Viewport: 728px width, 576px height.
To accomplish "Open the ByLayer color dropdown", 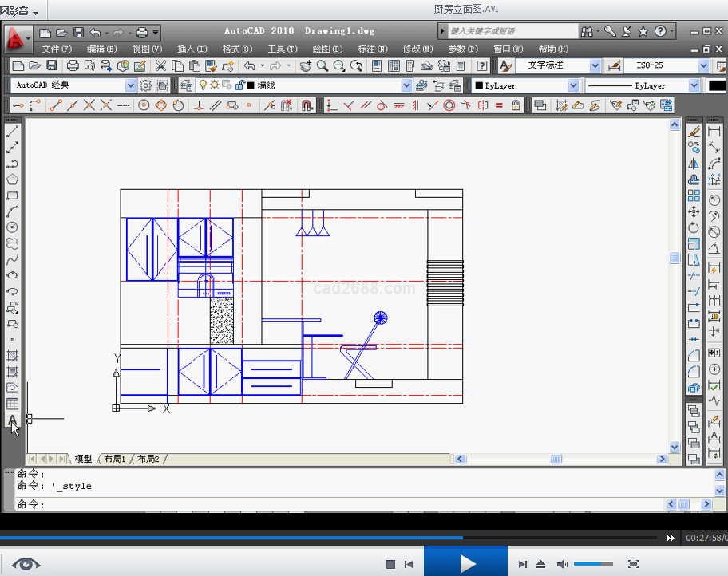I will [x=573, y=85].
